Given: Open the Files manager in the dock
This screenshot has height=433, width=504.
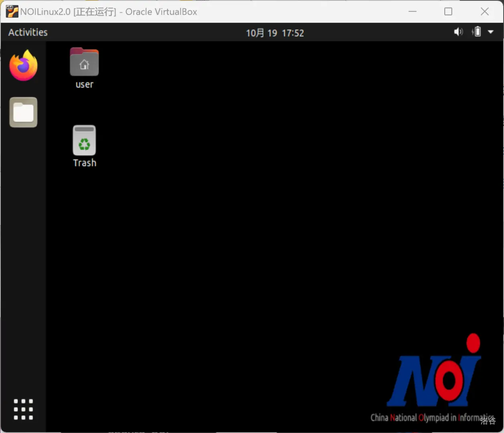Looking at the screenshot, I should (x=23, y=112).
